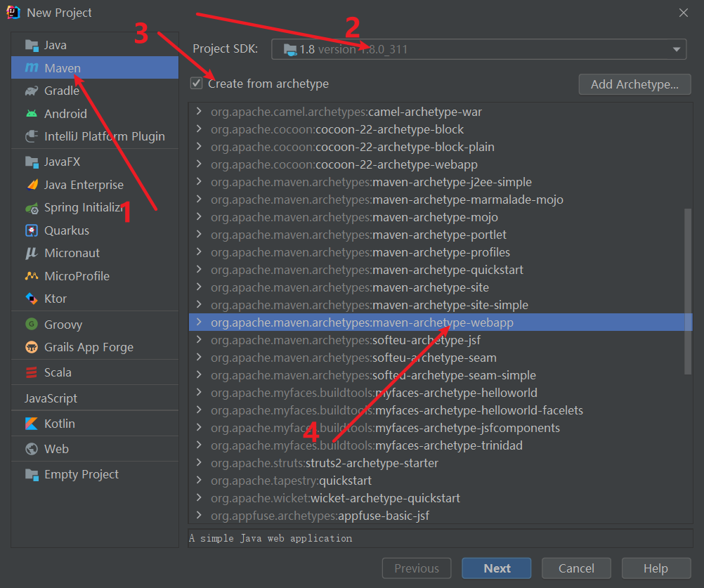Viewport: 704px width, 588px height.
Task: Click the Next button
Action: 497,568
